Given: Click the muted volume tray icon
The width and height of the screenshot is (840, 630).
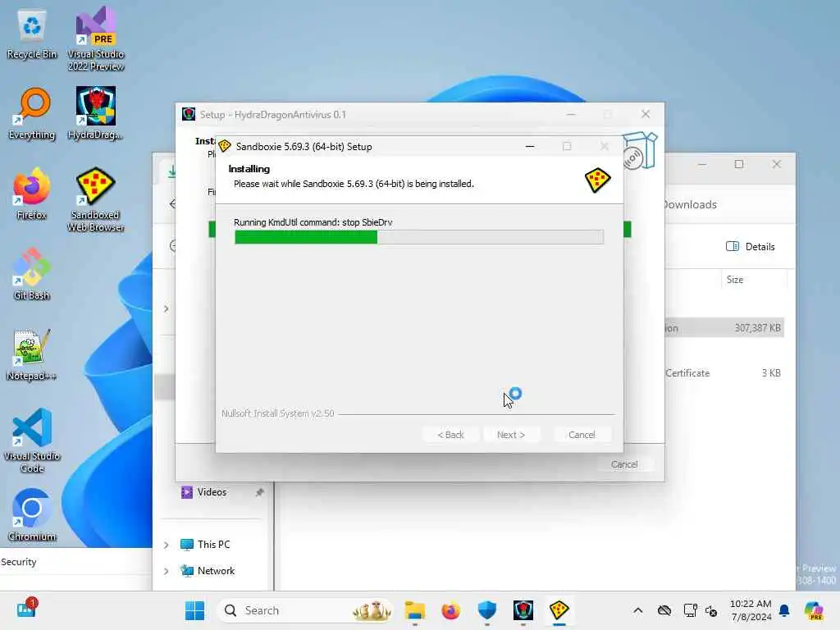Looking at the screenshot, I should [x=711, y=610].
